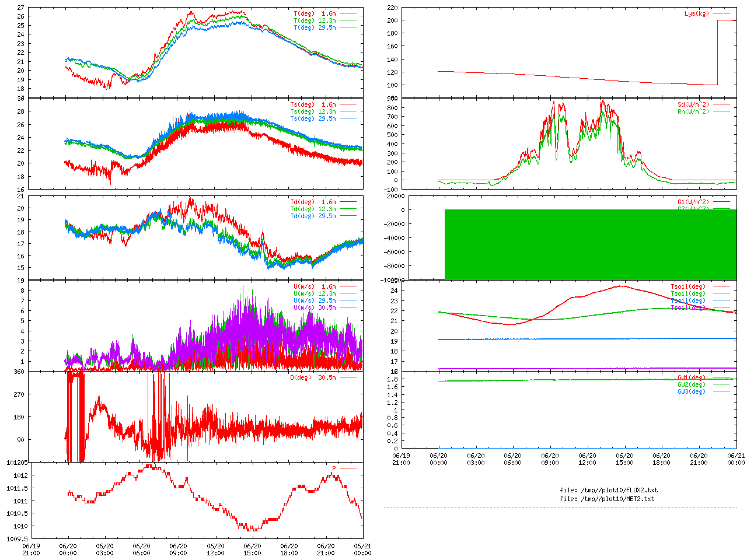Click the red line sample beside 'Lys(kg)'
The width and height of the screenshot is (747, 560).
click(x=721, y=13)
